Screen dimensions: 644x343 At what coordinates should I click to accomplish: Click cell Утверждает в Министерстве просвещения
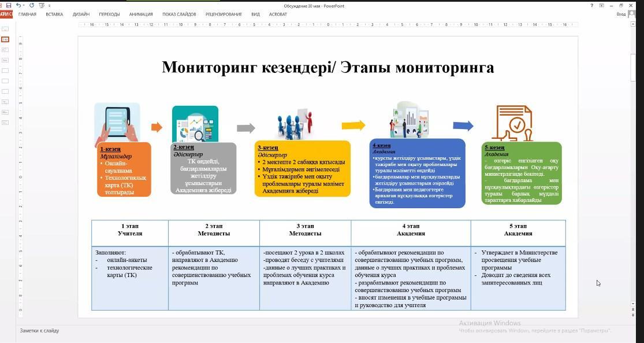(518, 278)
